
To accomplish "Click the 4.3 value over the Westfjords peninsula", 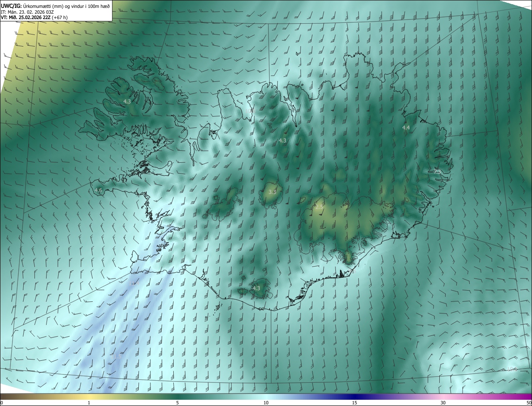I will (127, 101).
